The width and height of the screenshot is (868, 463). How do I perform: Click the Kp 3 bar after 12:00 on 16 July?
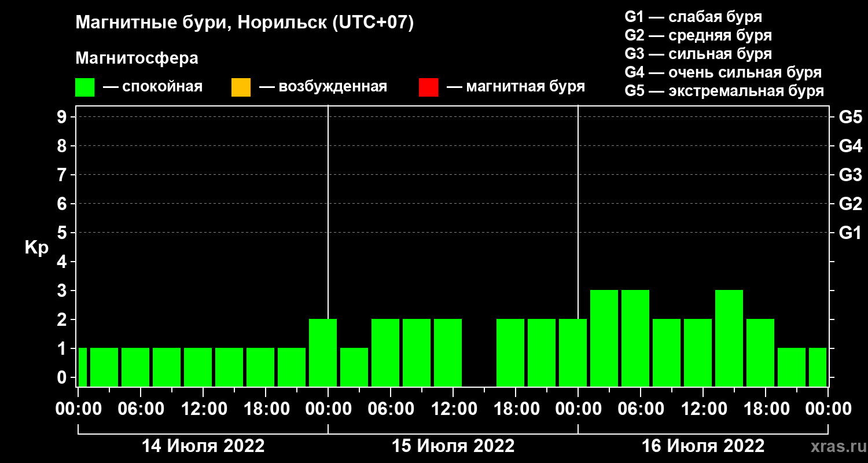[x=729, y=338]
